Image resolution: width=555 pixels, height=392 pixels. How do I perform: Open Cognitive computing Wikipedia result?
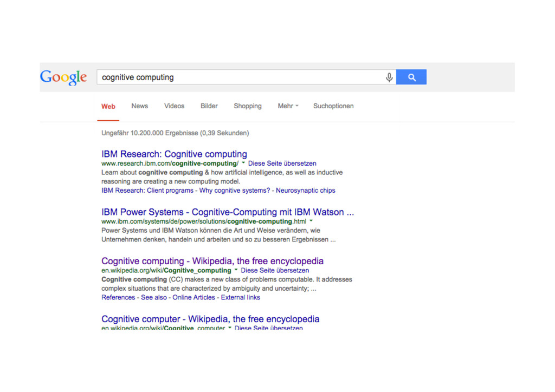pyautogui.click(x=212, y=261)
